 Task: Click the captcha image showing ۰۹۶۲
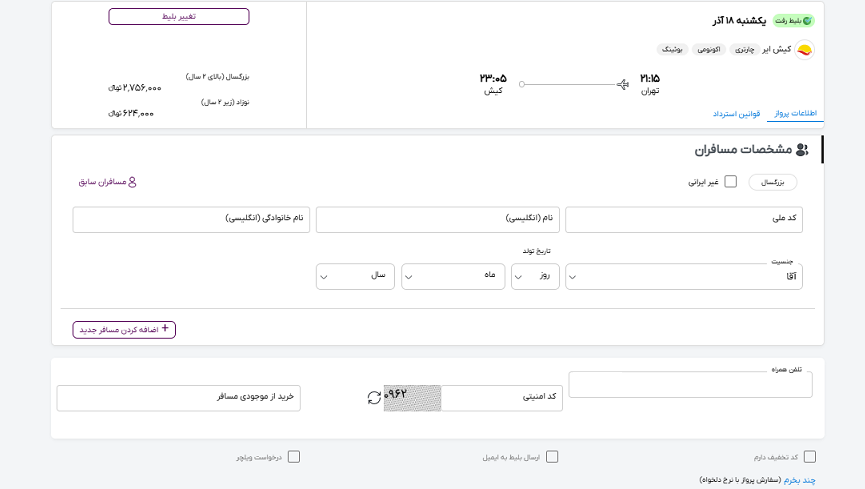pyautogui.click(x=412, y=398)
